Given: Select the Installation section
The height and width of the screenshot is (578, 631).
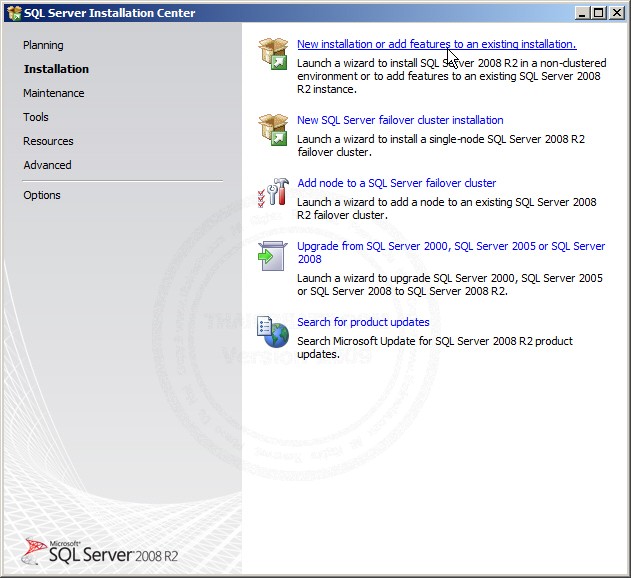Looking at the screenshot, I should coord(56,69).
